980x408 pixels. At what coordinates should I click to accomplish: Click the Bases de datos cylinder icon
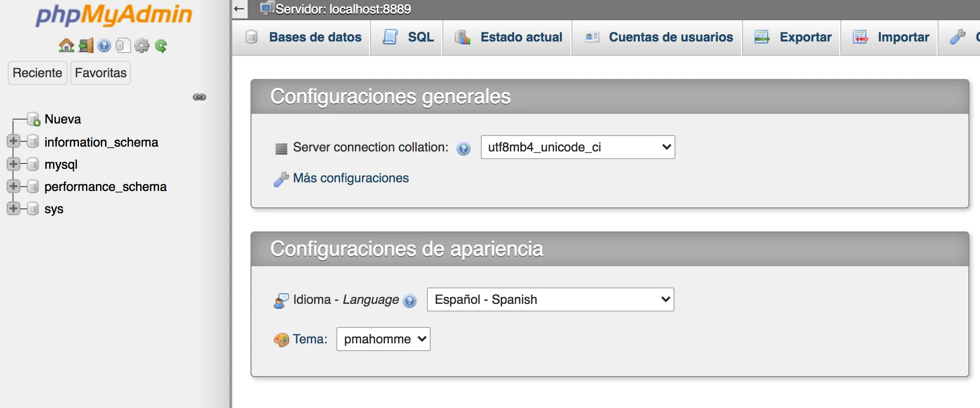click(x=252, y=37)
